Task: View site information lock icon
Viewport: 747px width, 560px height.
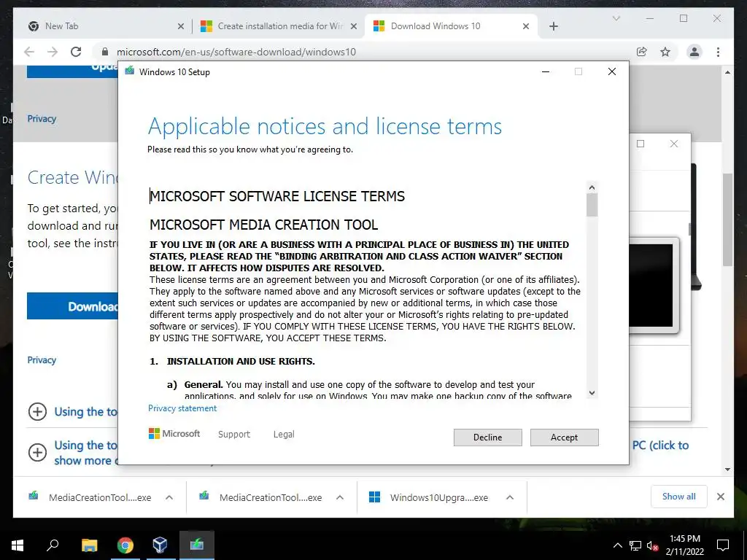Action: [x=105, y=52]
